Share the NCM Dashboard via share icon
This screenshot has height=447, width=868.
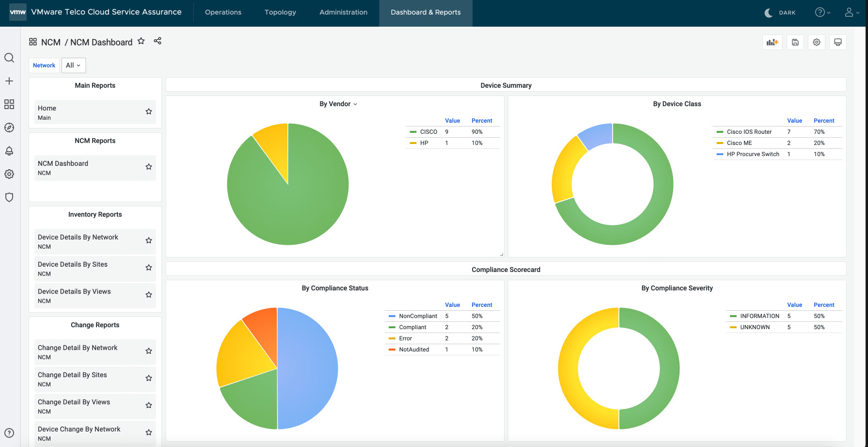pos(158,41)
